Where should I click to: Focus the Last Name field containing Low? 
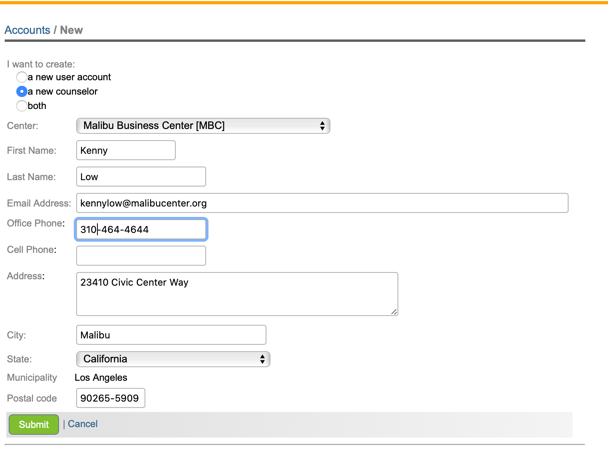(141, 177)
